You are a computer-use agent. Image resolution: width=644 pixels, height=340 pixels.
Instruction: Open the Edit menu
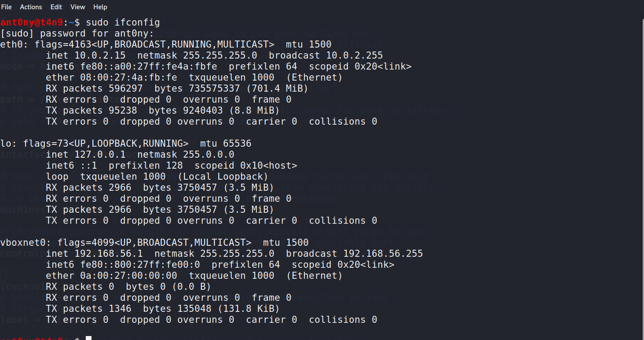click(56, 7)
